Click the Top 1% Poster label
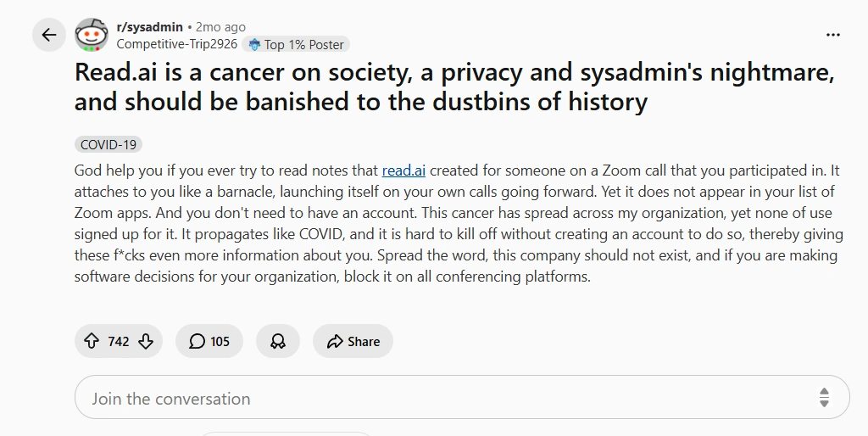The image size is (868, 436). click(x=303, y=44)
